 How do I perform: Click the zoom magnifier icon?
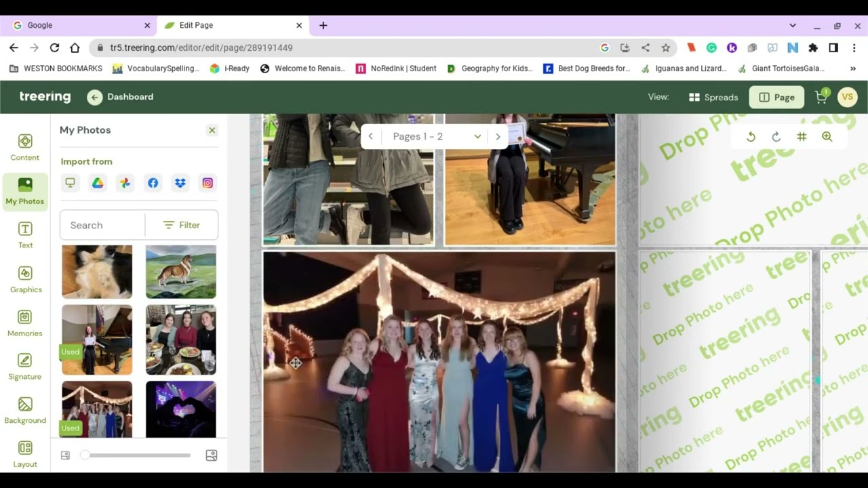[827, 137]
